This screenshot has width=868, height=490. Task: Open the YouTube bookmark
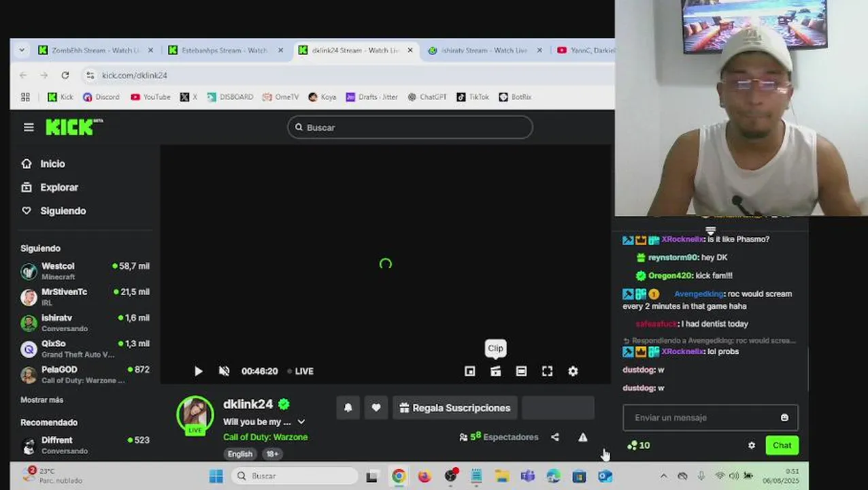click(x=150, y=97)
